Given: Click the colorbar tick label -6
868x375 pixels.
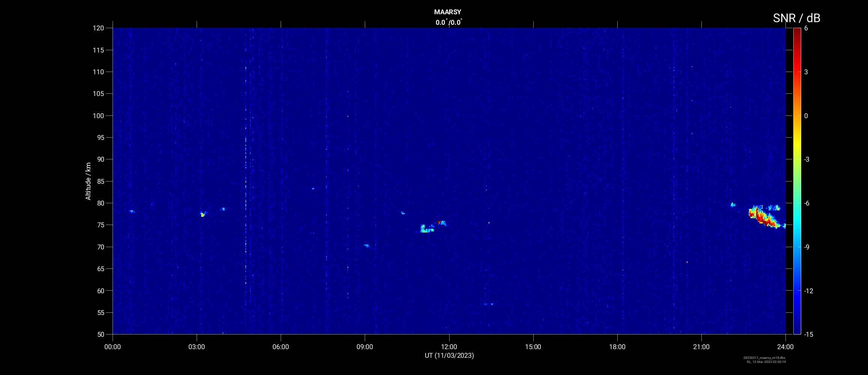Looking at the screenshot, I should pos(807,203).
